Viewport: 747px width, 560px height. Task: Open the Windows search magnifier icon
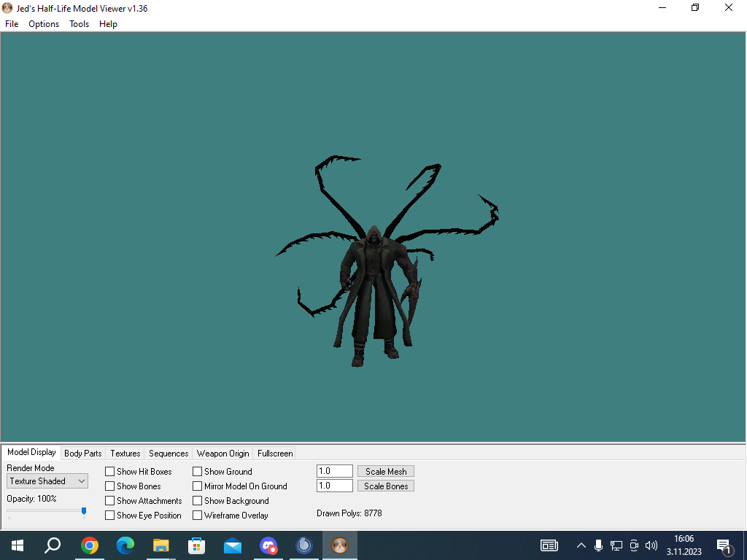[53, 545]
